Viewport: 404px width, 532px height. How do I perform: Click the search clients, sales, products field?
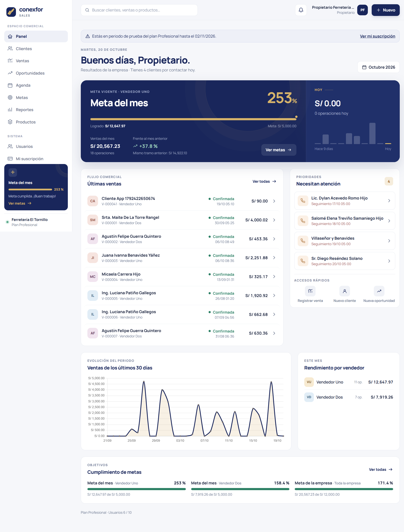pos(139,10)
